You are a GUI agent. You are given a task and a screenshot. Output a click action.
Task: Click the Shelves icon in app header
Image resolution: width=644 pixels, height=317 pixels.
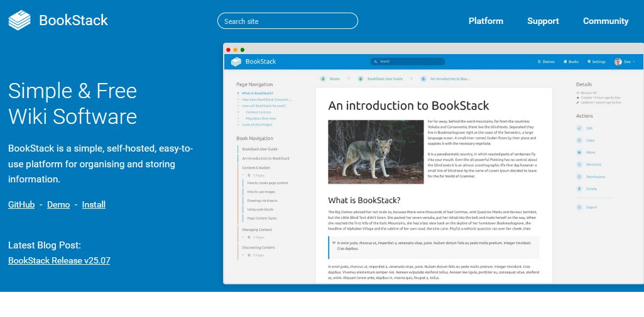[539, 62]
